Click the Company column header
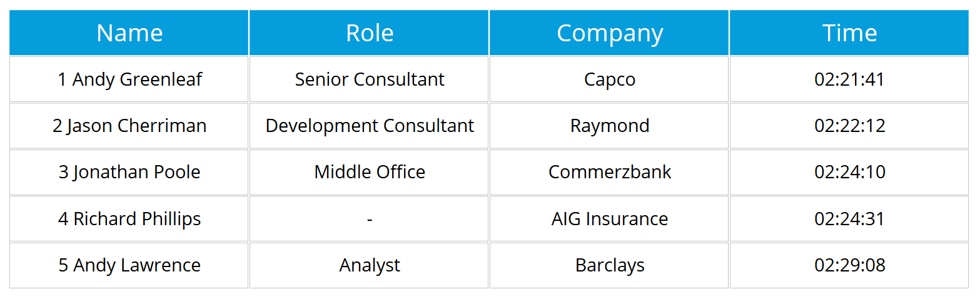The image size is (980, 299). coord(610,33)
